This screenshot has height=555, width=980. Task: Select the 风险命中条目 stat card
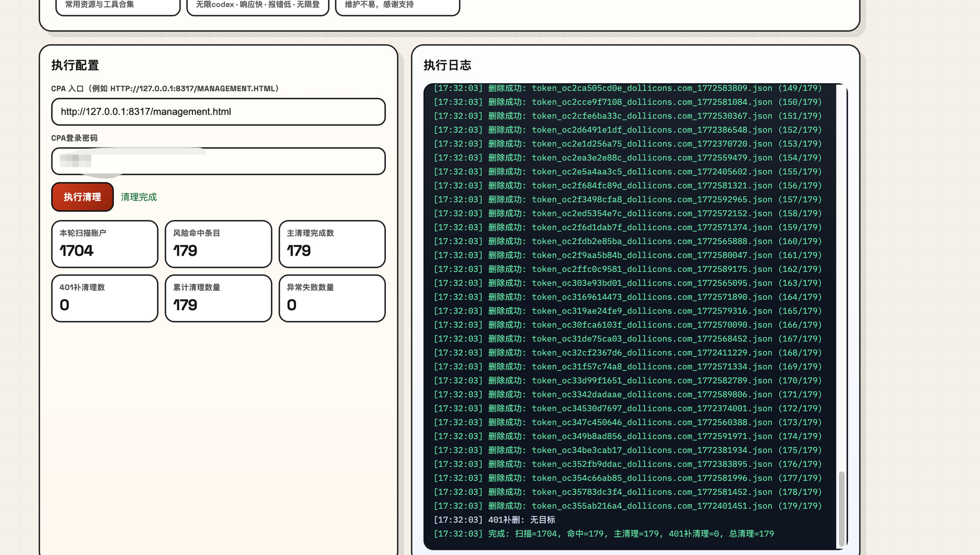218,244
